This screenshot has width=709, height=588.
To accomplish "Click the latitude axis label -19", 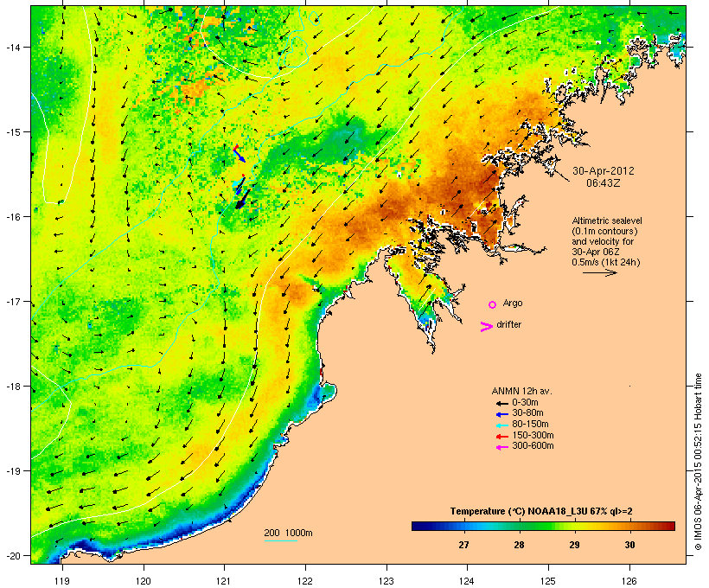I will [12, 471].
